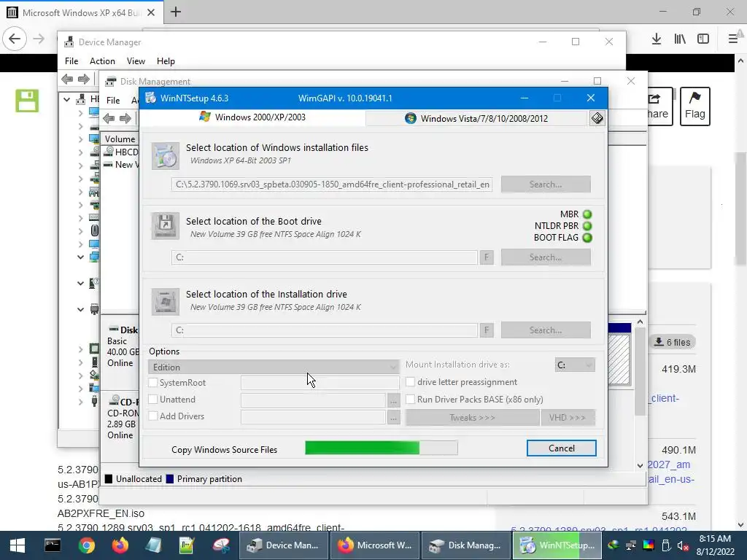
Task: Enable drive letter preassignment checkbox
Action: [410, 382]
